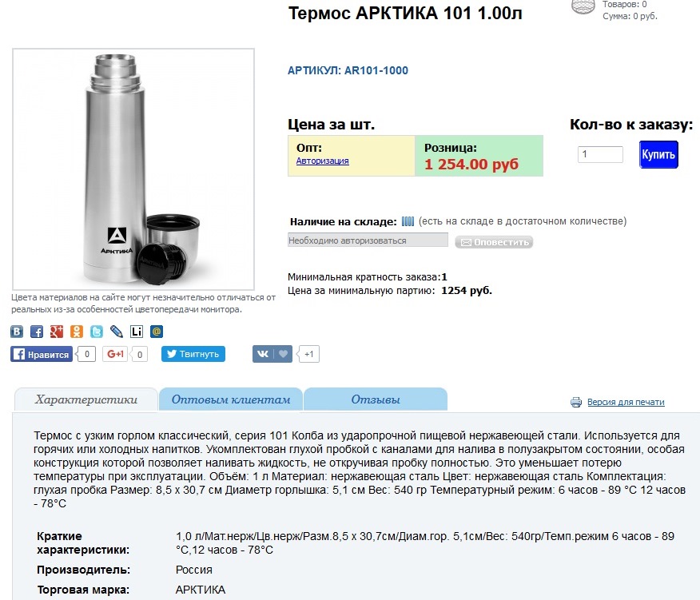
Task: Click the Google Plus share icon
Action: point(56,332)
